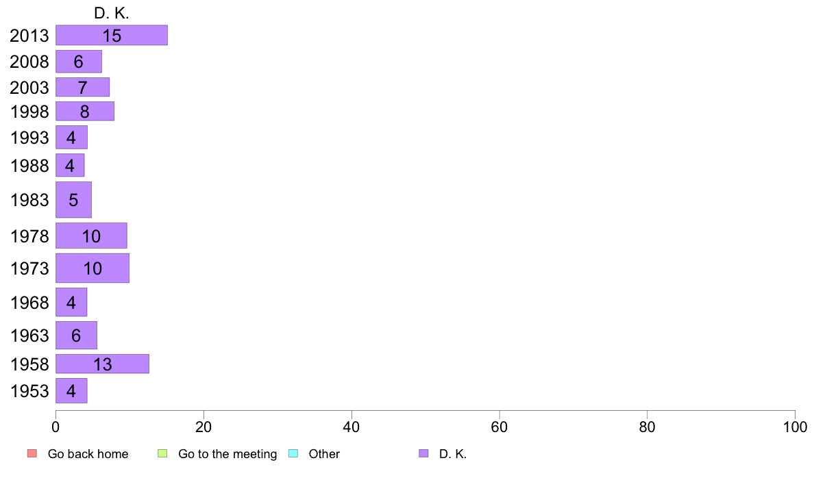
Task: Click the cyan Other legend swatch
Action: 293,453
